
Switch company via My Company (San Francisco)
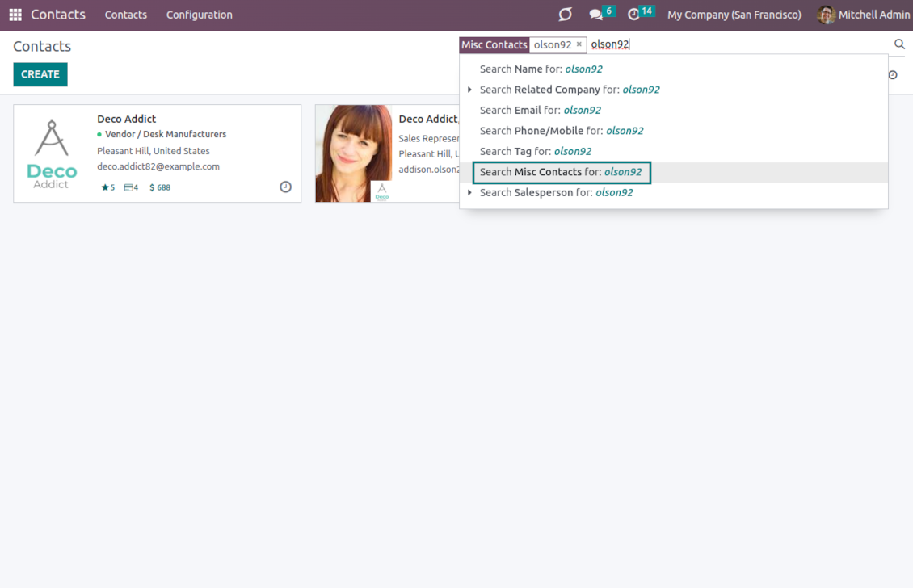click(734, 15)
